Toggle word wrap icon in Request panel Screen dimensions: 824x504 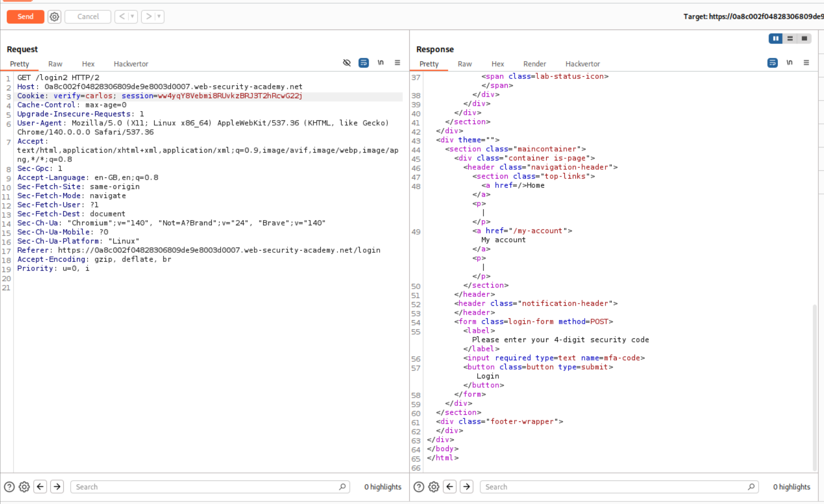pyautogui.click(x=363, y=63)
